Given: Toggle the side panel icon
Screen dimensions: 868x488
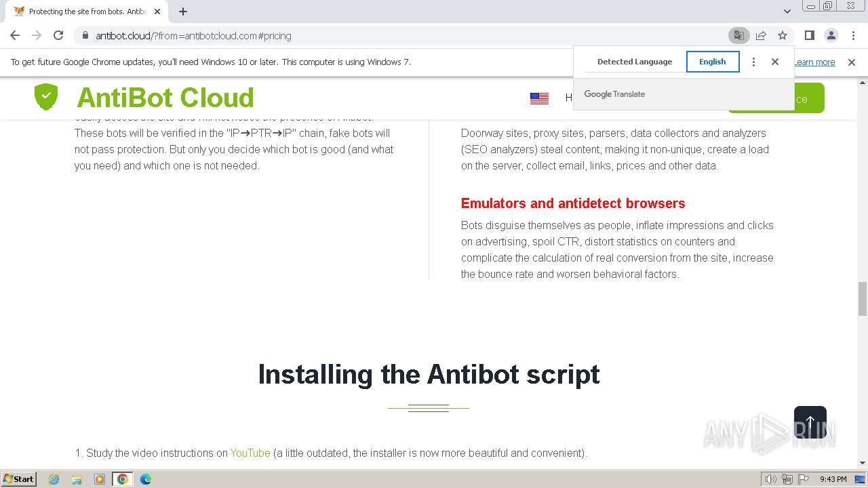Looking at the screenshot, I should [x=810, y=35].
